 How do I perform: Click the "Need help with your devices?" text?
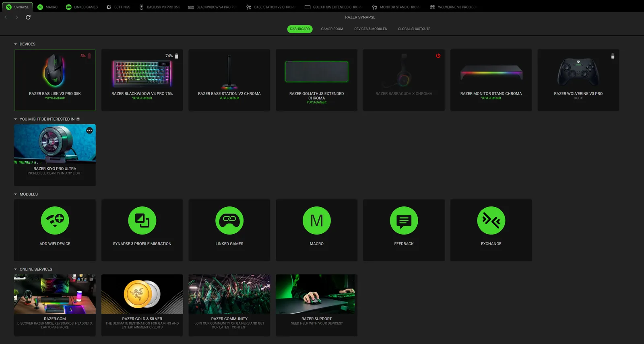tap(317, 323)
